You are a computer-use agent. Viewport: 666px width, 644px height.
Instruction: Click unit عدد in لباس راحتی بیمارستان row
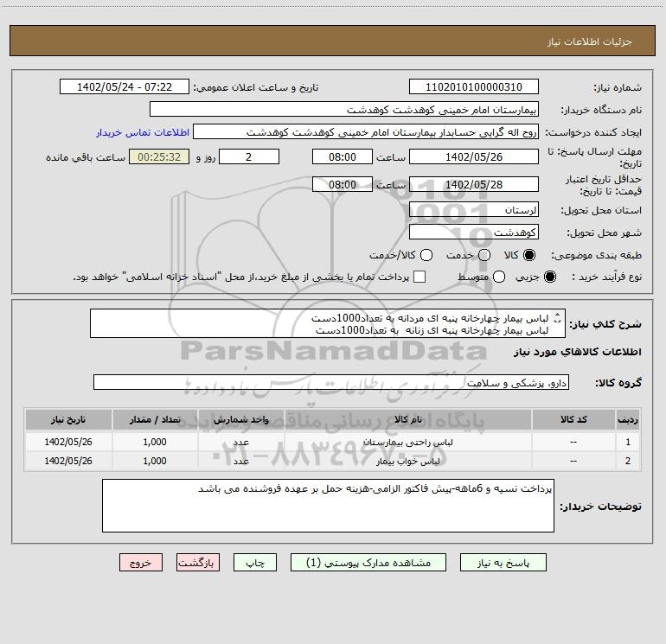(x=240, y=443)
